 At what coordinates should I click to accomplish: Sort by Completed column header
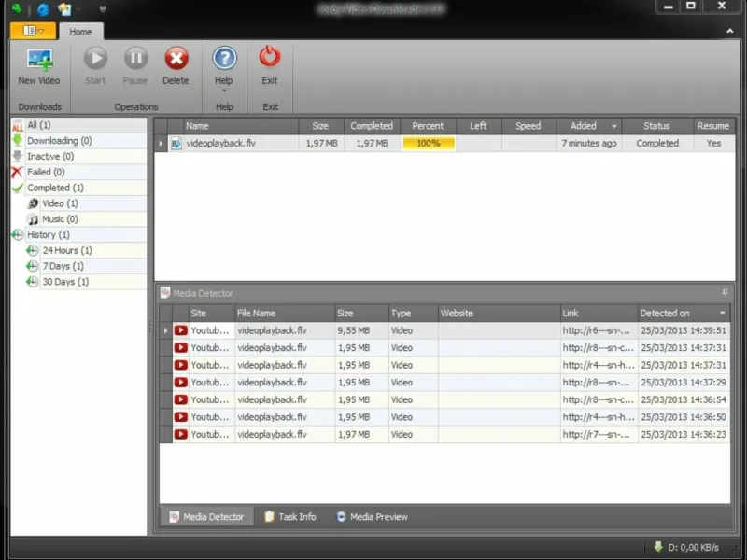(x=372, y=126)
